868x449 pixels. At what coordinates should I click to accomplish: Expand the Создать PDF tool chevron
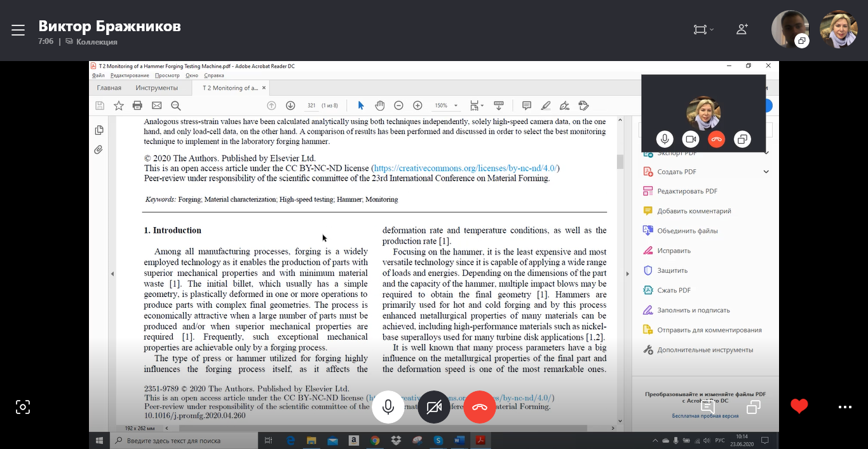click(766, 172)
